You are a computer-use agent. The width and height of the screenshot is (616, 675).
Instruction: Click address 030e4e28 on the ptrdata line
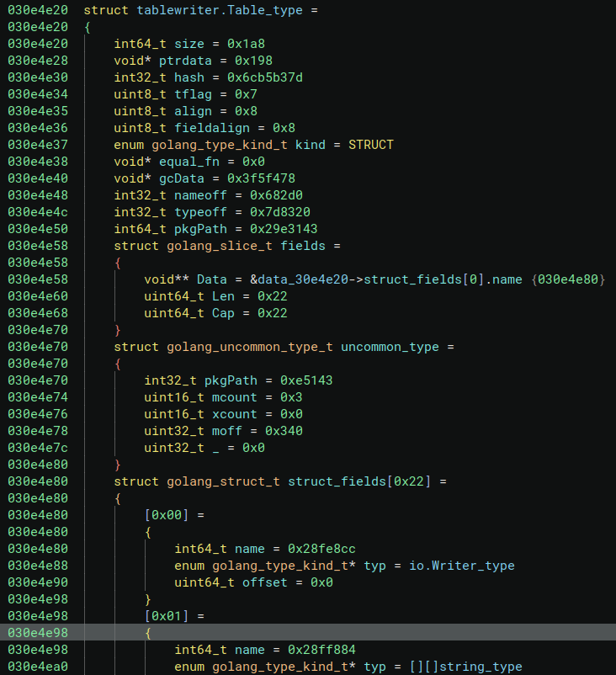[x=37, y=61]
